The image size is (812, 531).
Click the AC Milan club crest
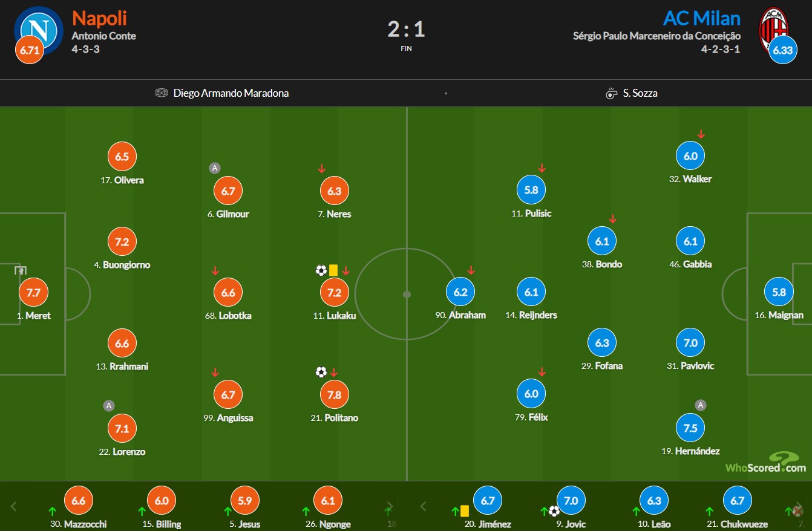(774, 29)
